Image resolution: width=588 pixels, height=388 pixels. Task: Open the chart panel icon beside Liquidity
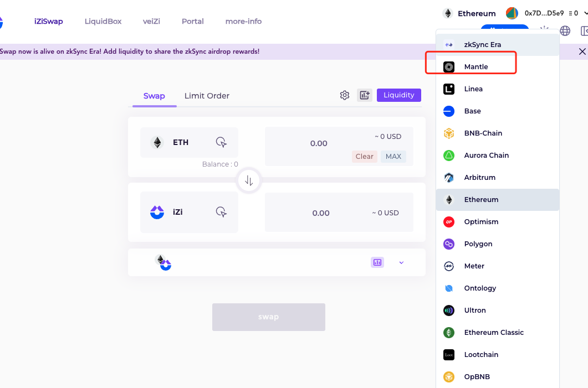pos(365,95)
